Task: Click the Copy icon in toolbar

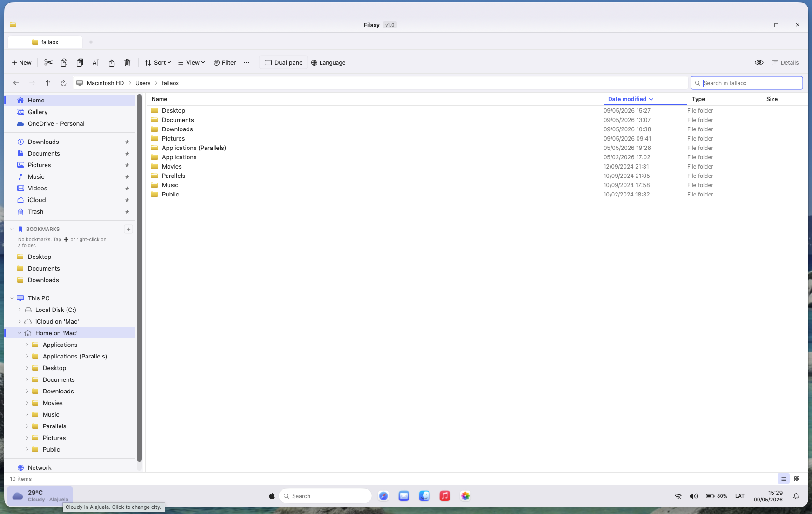Action: (64, 62)
